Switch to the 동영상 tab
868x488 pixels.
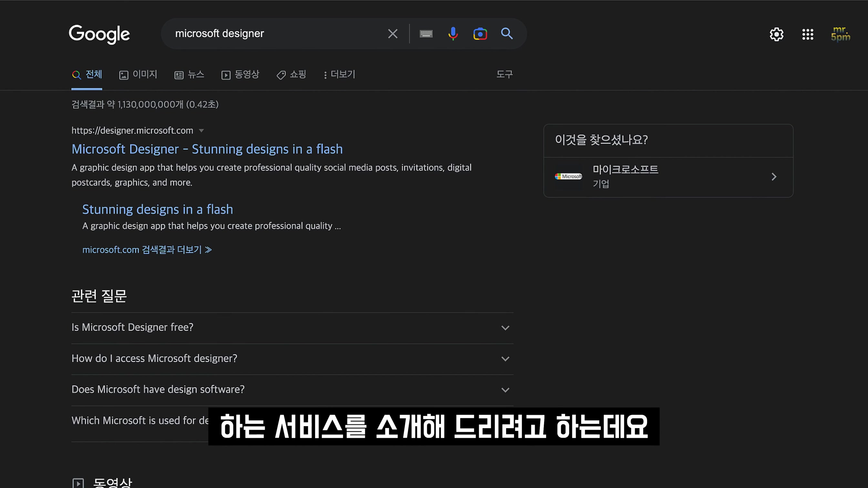pos(240,75)
